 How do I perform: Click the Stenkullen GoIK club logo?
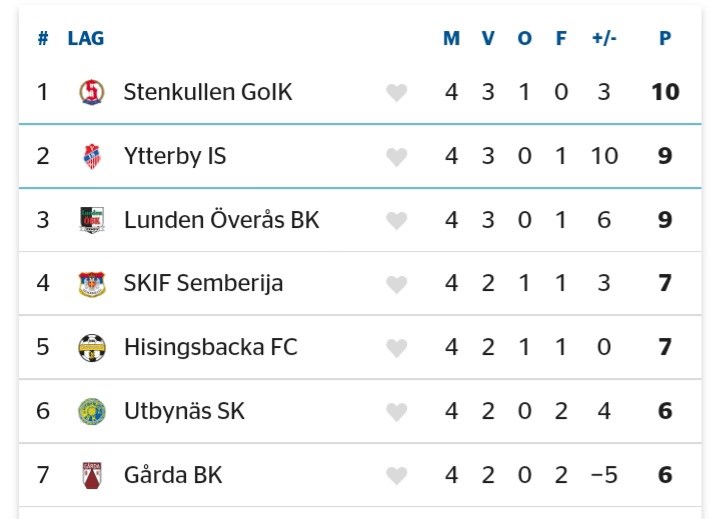[91, 92]
